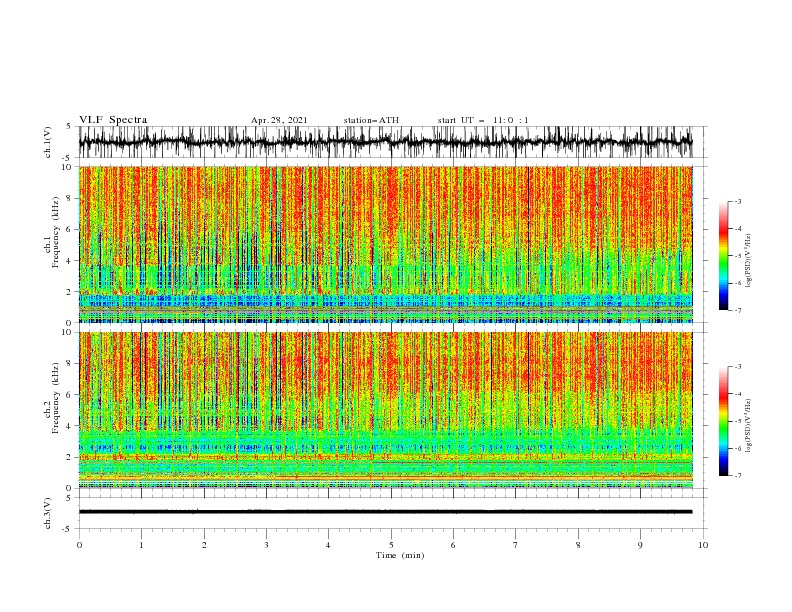Screen dimensions: 792x612
Task: Click the "-5" tick on ch.2 colorbar
Action: pyautogui.click(x=738, y=421)
